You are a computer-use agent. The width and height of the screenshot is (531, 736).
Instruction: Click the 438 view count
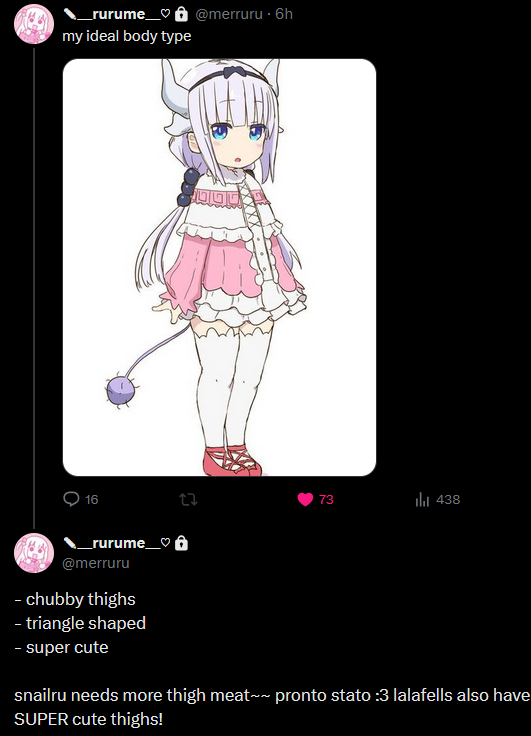pos(448,499)
